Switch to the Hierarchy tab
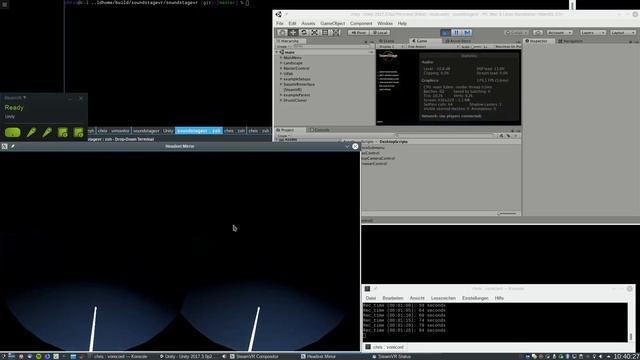 point(290,41)
